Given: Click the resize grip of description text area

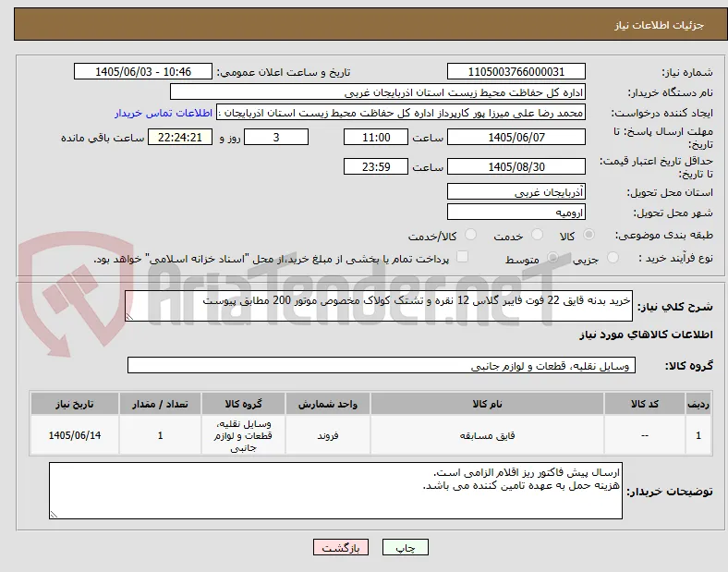Looking at the screenshot, I should tap(129, 317).
